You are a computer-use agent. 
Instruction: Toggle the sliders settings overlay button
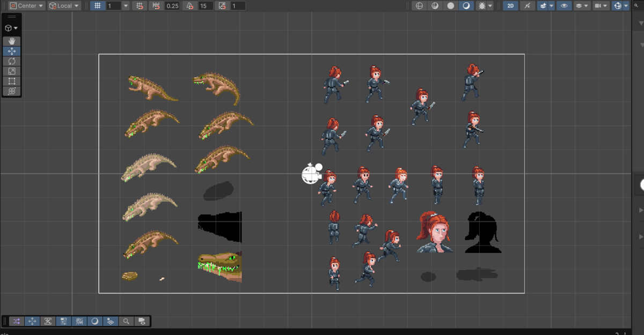(x=63, y=321)
